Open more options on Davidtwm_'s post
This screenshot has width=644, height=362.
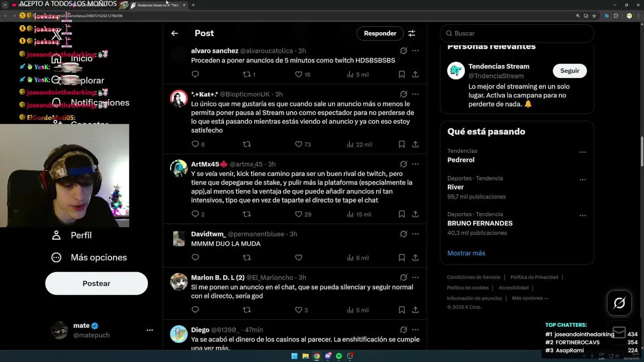pos(415,234)
